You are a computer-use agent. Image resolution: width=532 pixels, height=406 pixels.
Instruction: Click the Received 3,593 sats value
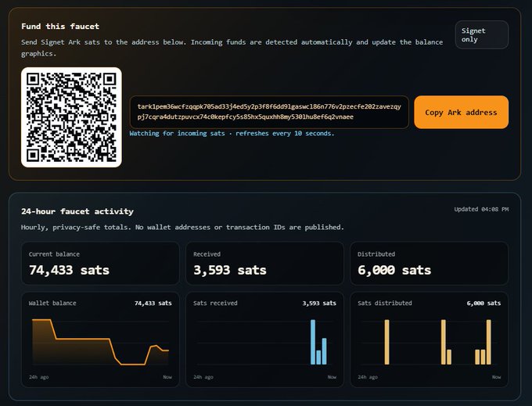[230, 271]
